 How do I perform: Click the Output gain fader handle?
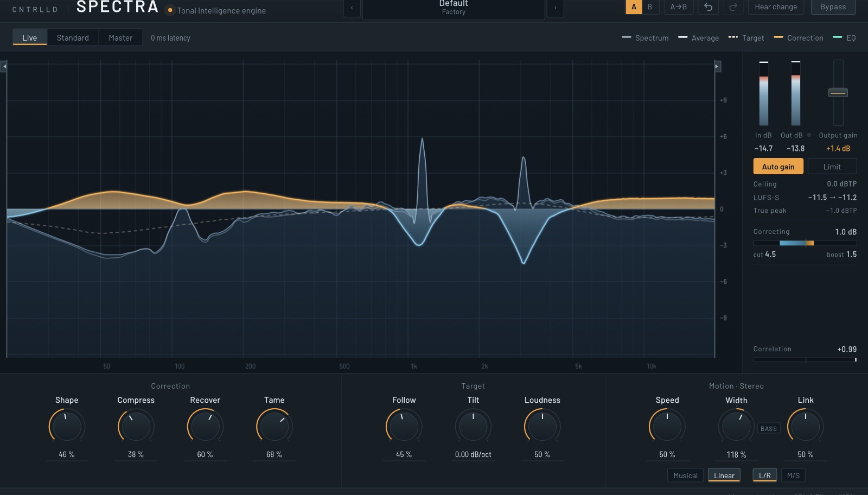point(838,93)
